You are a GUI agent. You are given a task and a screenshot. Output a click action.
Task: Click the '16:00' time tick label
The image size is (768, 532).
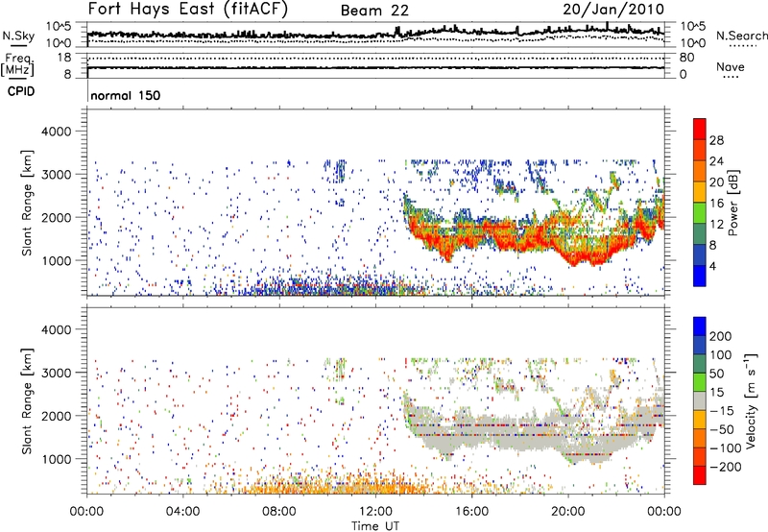pos(471,512)
